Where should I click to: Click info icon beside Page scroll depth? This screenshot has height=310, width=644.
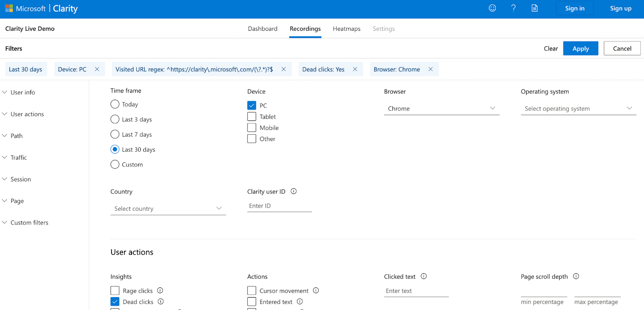576,276
